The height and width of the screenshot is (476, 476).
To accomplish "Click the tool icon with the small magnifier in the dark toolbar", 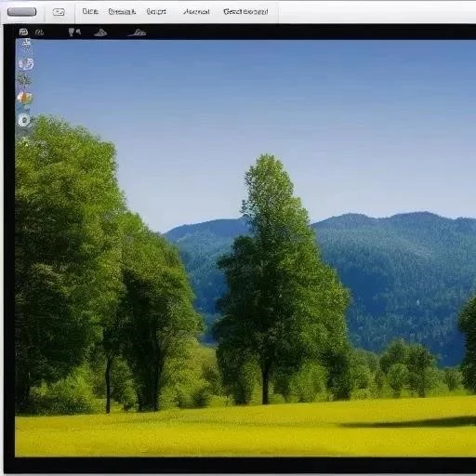I will click(74, 32).
